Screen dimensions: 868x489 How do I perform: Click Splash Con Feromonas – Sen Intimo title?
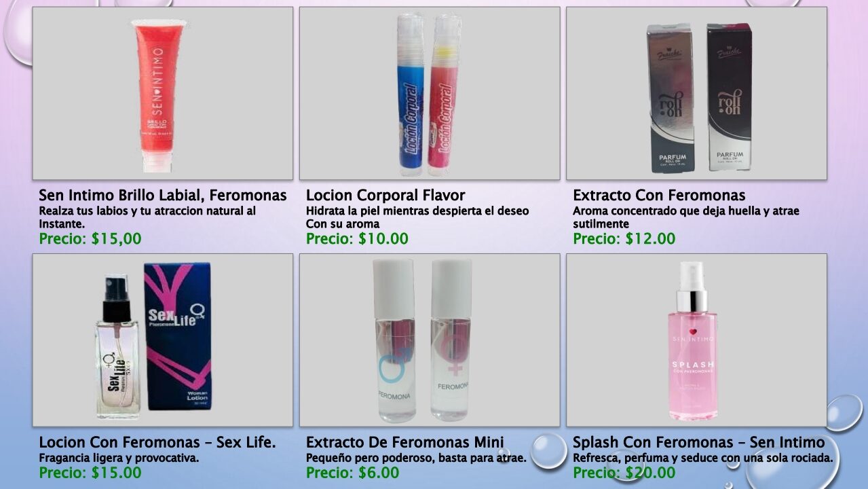click(699, 443)
